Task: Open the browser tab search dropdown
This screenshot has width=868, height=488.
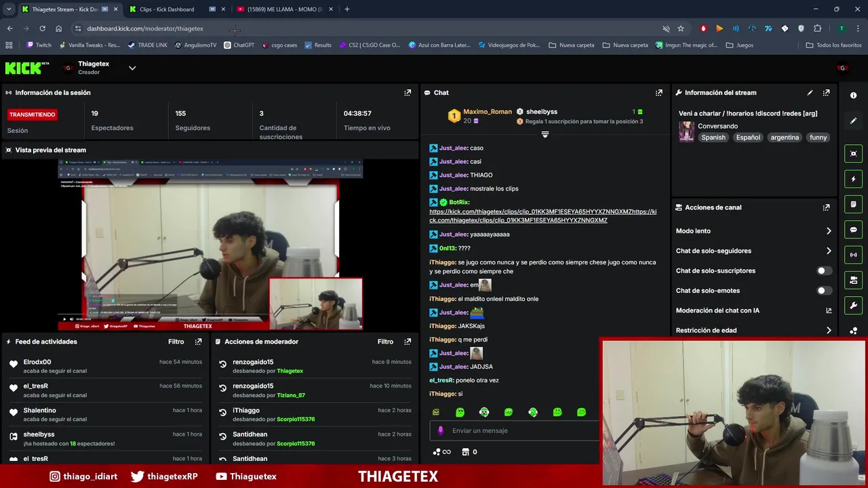Action: click(9, 9)
